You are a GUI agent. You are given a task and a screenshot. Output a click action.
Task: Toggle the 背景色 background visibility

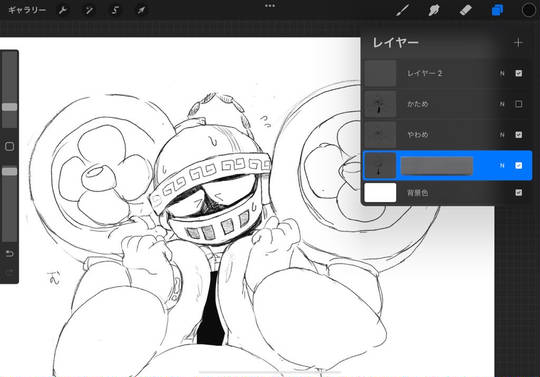click(519, 193)
